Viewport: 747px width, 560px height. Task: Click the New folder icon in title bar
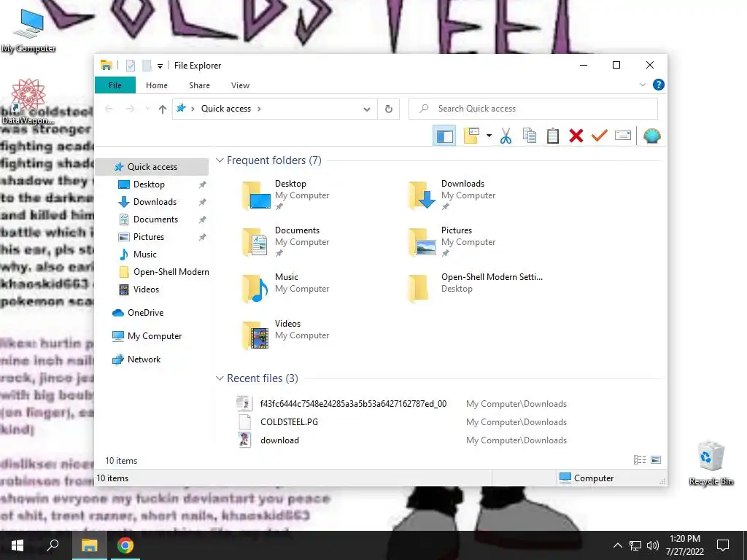click(x=147, y=66)
